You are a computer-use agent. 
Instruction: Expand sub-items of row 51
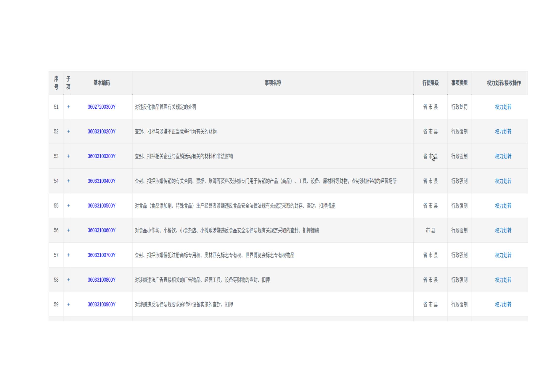click(68, 107)
